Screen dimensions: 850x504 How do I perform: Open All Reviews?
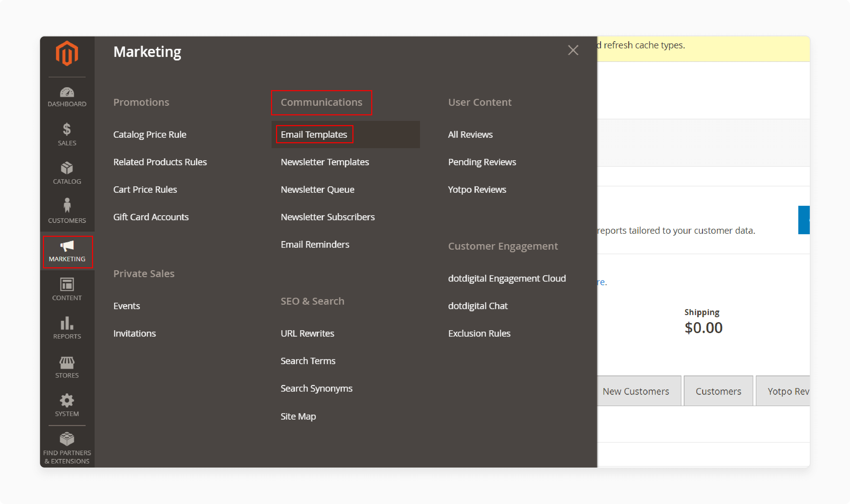pos(470,134)
